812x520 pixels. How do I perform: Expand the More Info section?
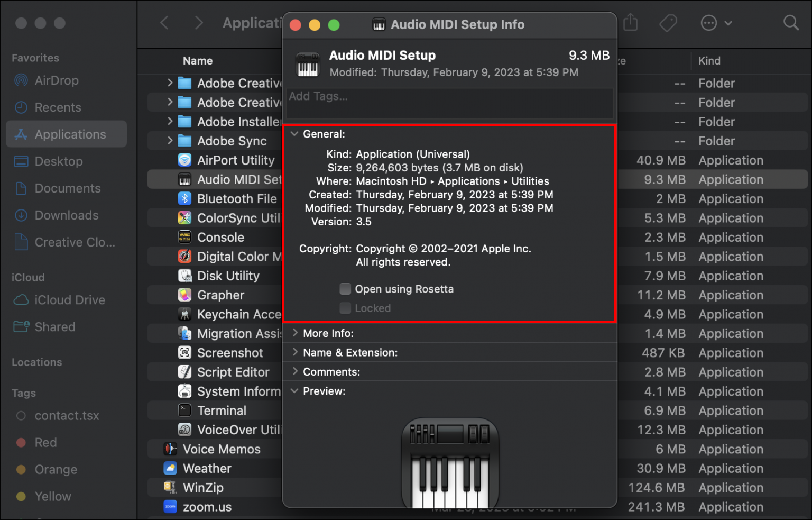pyautogui.click(x=295, y=333)
